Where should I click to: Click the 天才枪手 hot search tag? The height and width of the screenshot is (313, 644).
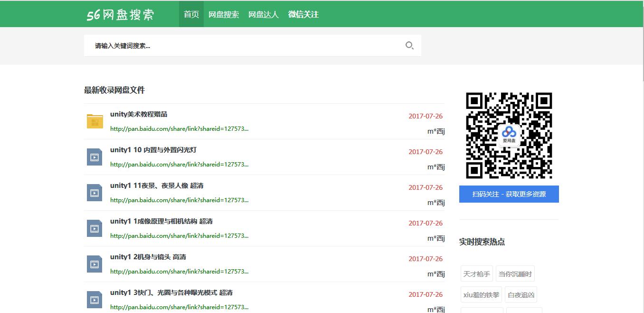pyautogui.click(x=476, y=273)
